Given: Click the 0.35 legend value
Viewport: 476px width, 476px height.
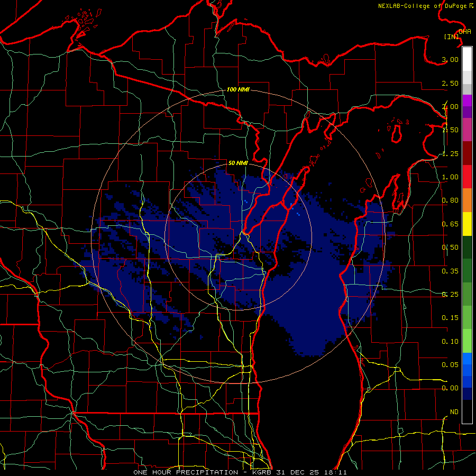Looking at the screenshot, I should coord(450,271).
